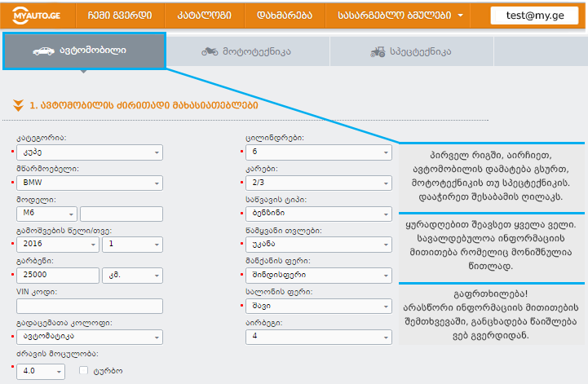Open the საწვავის ტიპი dropdown showing ბენზინი

(x=319, y=214)
